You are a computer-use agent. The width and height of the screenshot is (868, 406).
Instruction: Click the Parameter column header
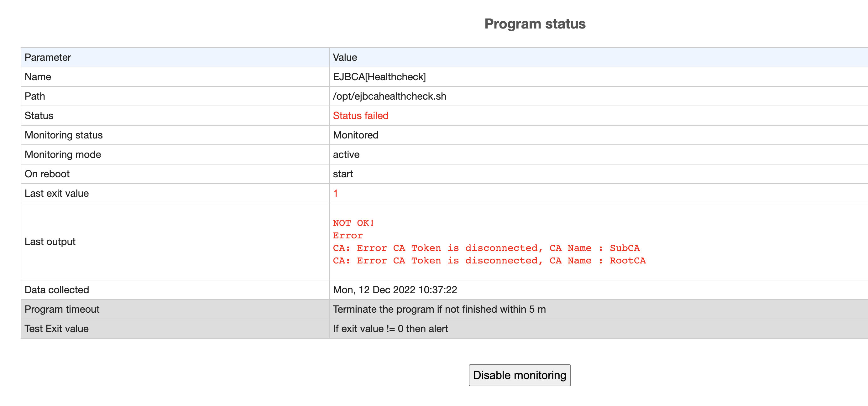tap(47, 57)
